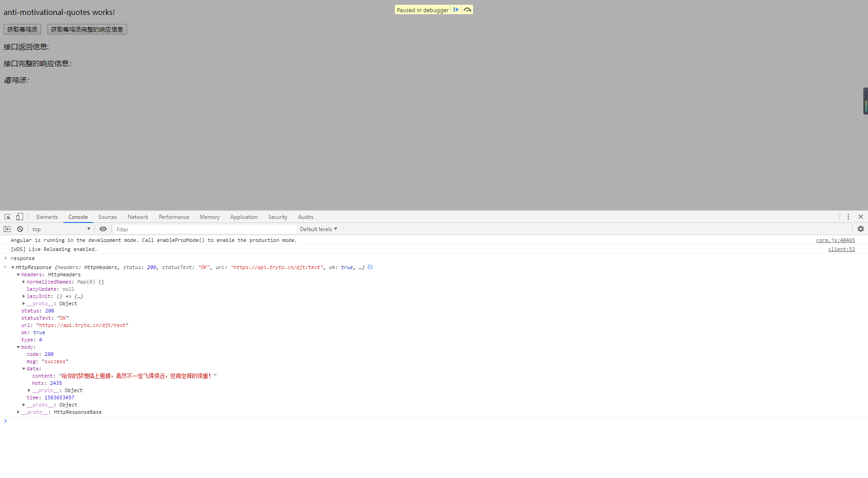This screenshot has height=478, width=868.
Task: Expand the normalizedNames Map node
Action: tap(24, 282)
